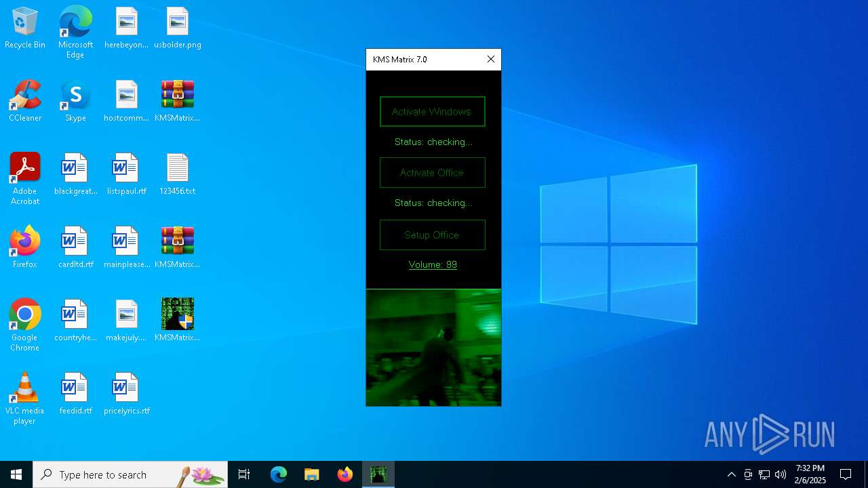Click the taskbar search box

click(130, 474)
